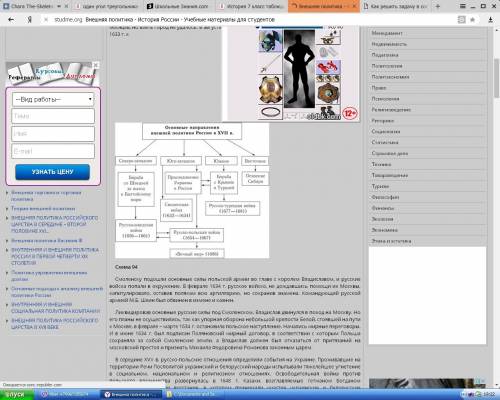Go back with the browser back arrow

coord(11,20)
